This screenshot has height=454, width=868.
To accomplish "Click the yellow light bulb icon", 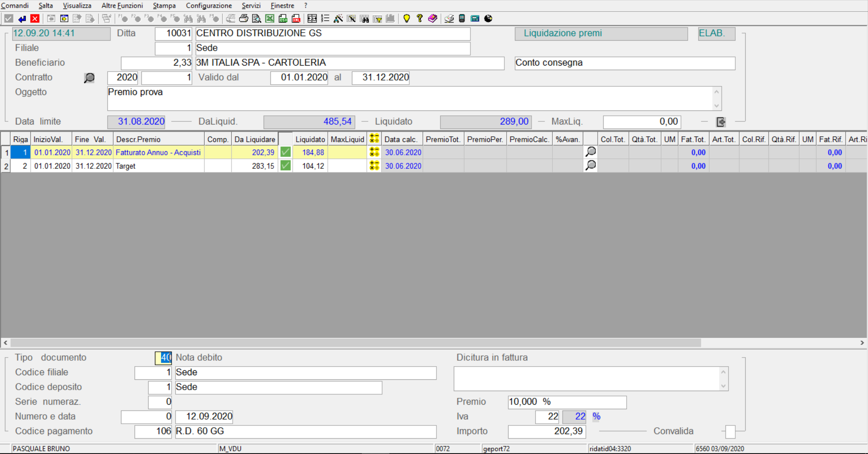I will pyautogui.click(x=407, y=19).
